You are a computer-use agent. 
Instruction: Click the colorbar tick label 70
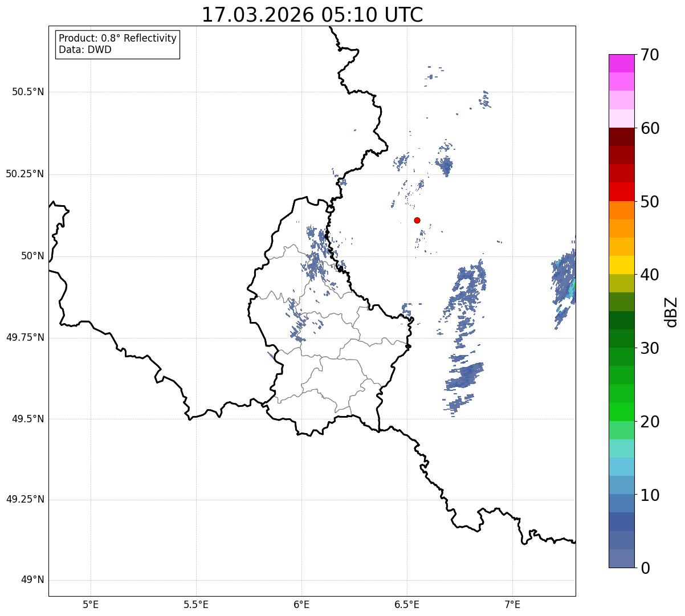click(650, 55)
